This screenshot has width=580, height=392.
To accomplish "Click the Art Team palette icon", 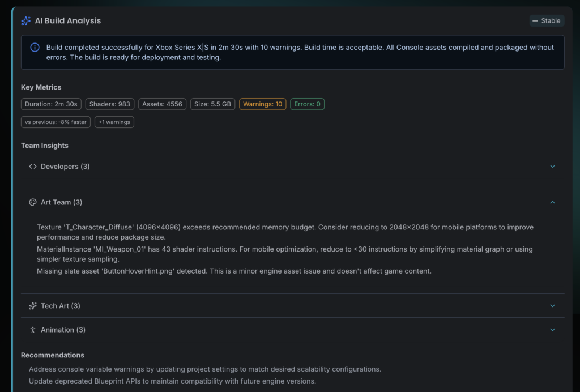I will point(33,202).
